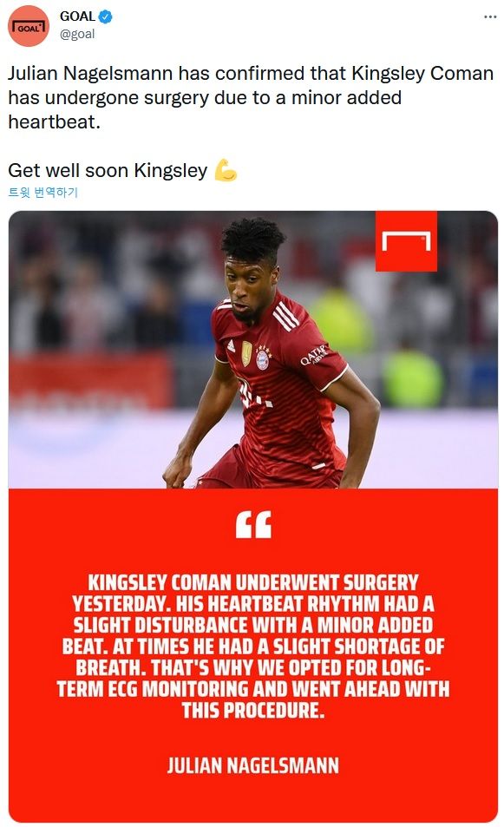Click the JULIAN NAGELSMANN attribution text
Image resolution: width=504 pixels, height=827 pixels.
[x=253, y=765]
